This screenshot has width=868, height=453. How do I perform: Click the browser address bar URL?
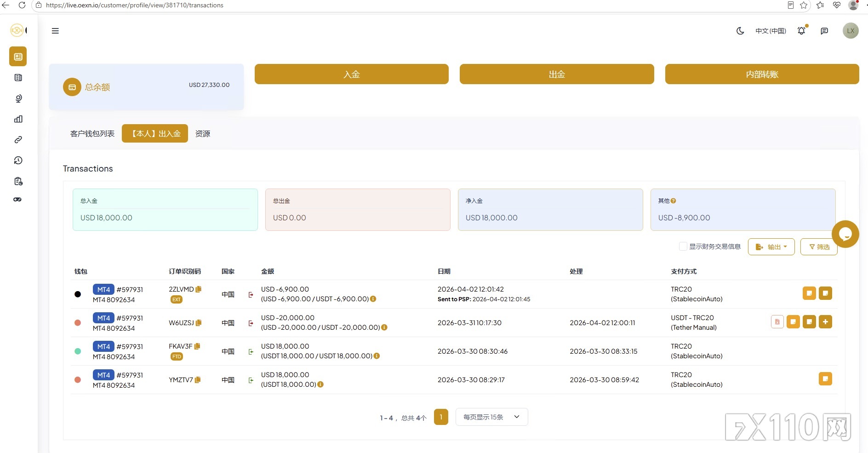135,5
